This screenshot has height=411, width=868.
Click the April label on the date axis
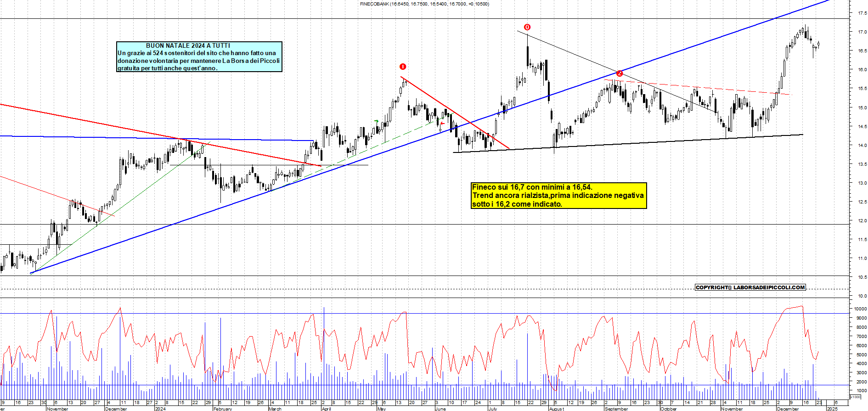point(326,409)
